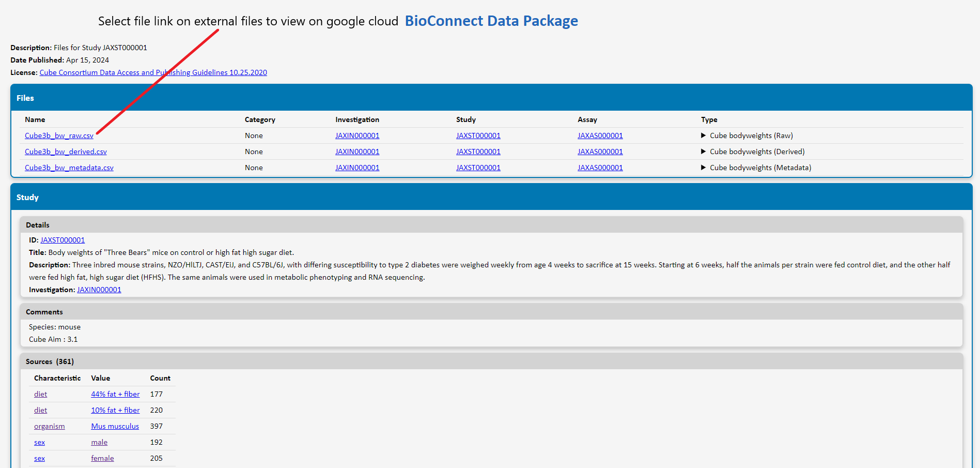Open assay JAXAS000001 in the metadata file row

coord(600,168)
